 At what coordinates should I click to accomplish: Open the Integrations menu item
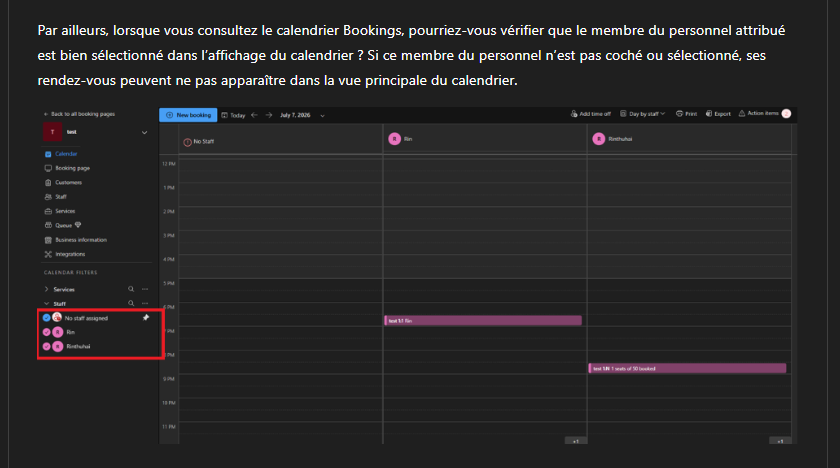pos(70,254)
